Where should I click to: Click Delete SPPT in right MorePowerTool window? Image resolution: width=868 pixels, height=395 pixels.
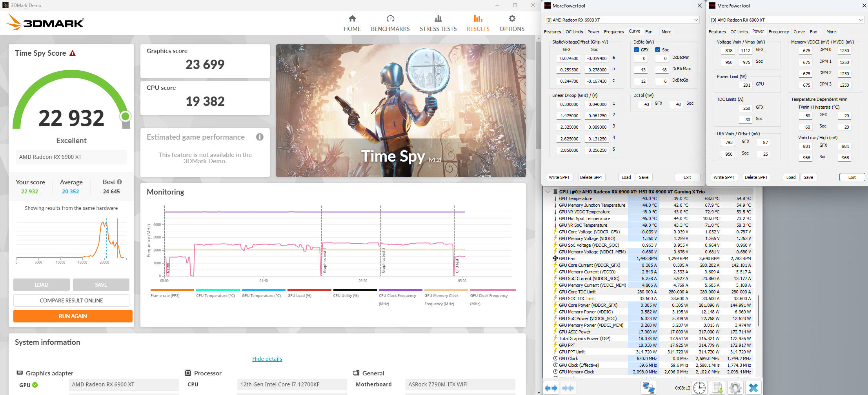[756, 177]
